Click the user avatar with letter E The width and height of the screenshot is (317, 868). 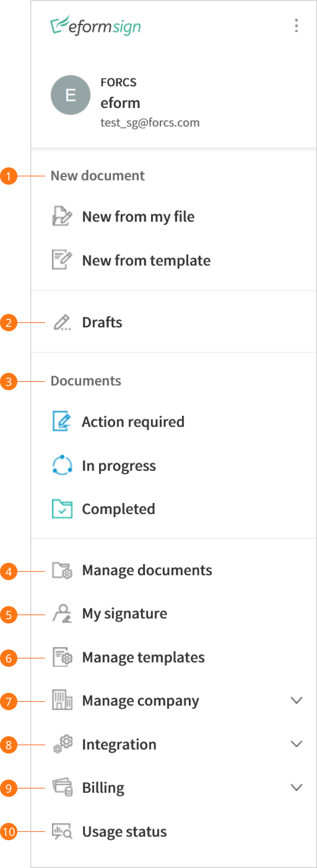point(71,95)
